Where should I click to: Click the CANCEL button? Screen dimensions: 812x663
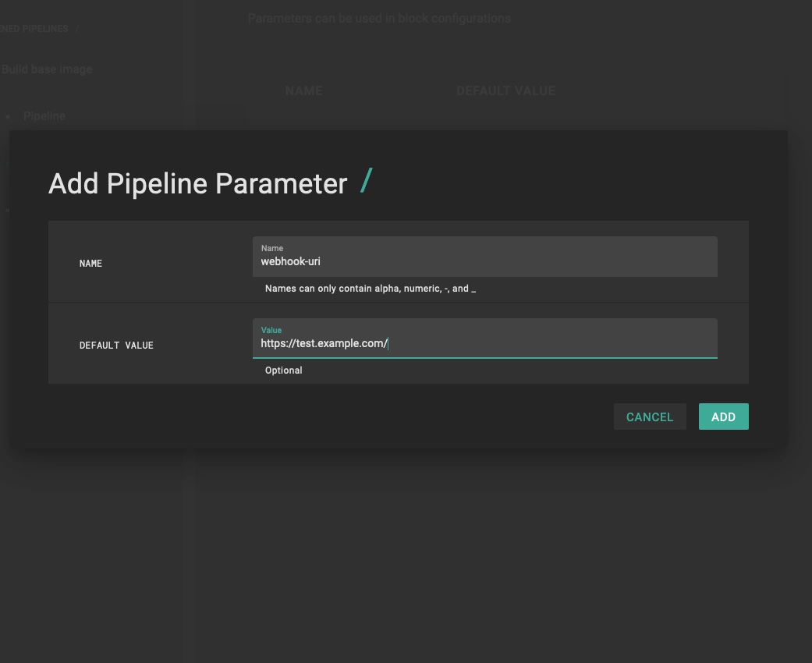pyautogui.click(x=650, y=417)
